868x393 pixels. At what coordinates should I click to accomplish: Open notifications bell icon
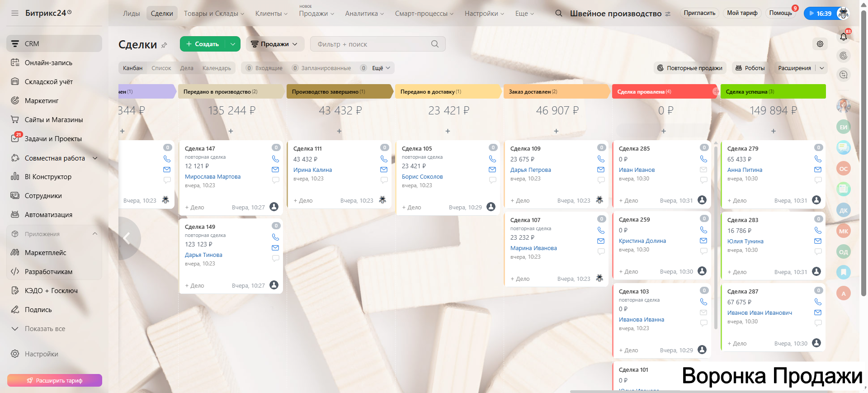tap(844, 37)
